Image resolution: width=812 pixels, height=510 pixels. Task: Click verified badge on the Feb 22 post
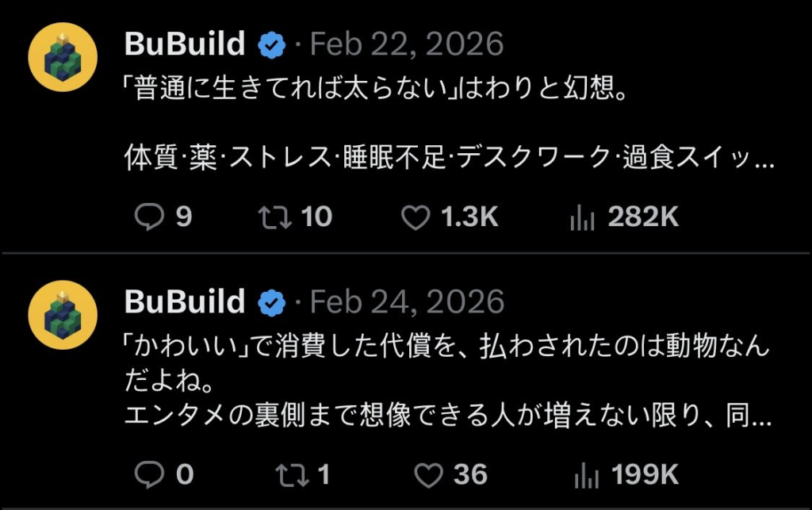click(271, 45)
